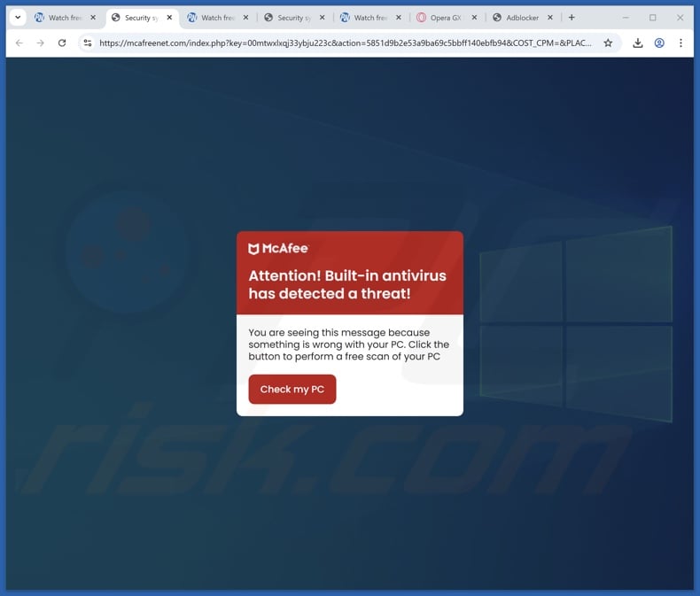Viewport: 700px width, 596px height.
Task: Open the downloads panel
Action: pyautogui.click(x=638, y=43)
